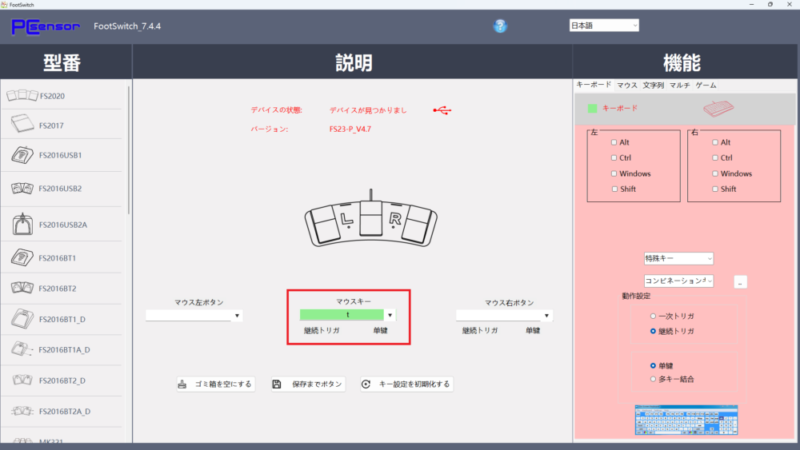
Task: Open help with the blue question icon
Action: click(x=500, y=26)
